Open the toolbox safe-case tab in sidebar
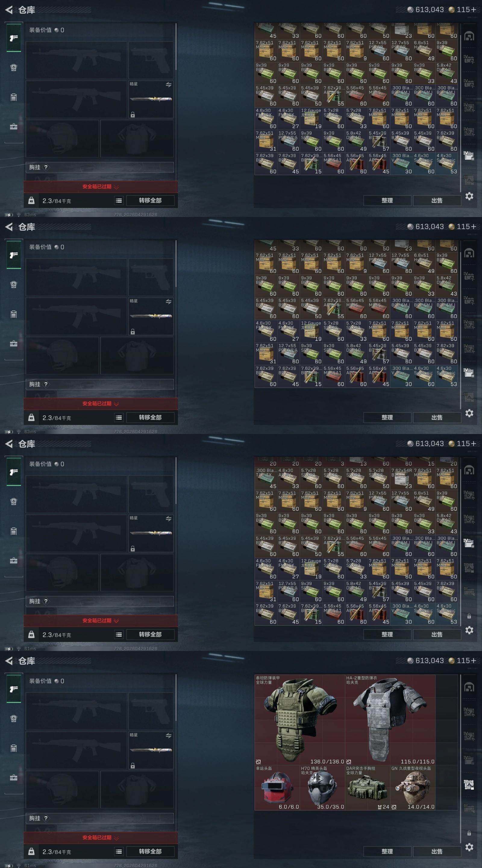This screenshot has height=868, width=482. 14,777
